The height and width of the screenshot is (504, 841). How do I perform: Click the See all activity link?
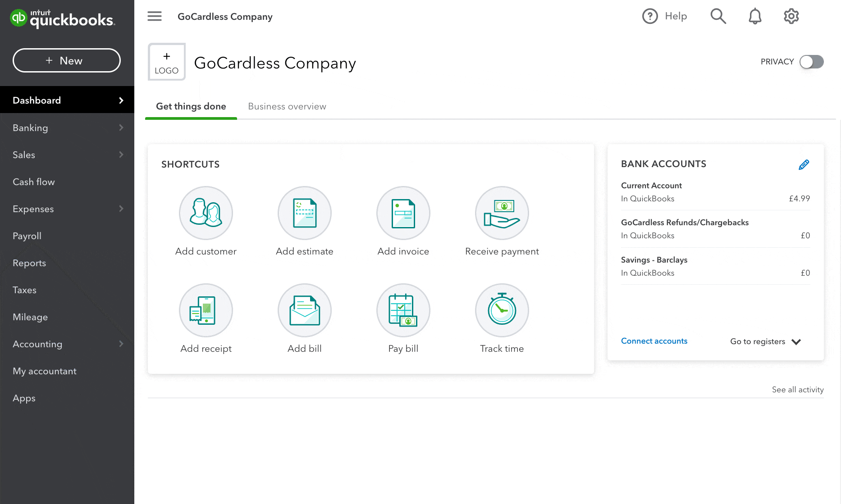point(798,390)
